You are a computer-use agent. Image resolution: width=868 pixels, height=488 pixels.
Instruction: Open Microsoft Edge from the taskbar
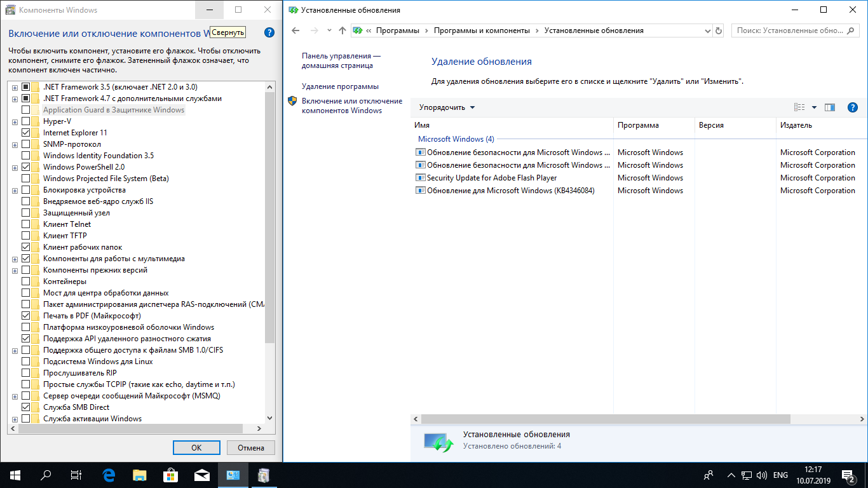109,475
